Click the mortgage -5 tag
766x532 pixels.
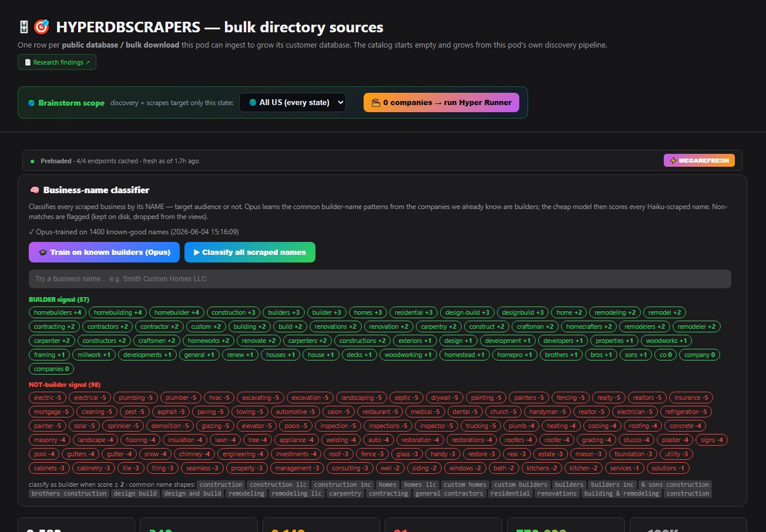click(x=51, y=412)
